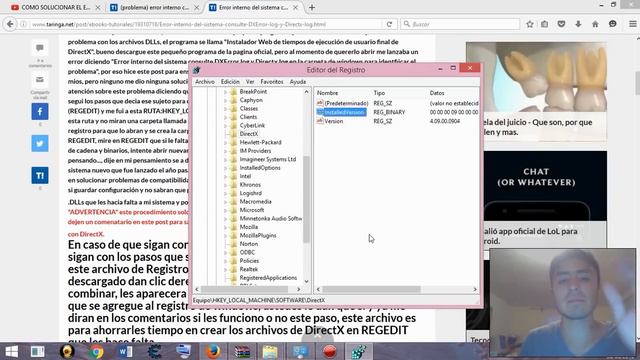Share the post on Twitter

click(x=40, y=143)
